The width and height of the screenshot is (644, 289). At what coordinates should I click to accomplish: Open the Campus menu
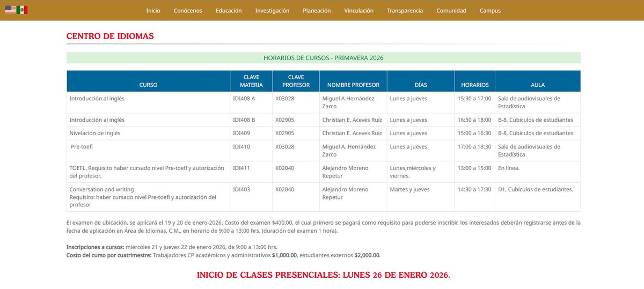(490, 10)
